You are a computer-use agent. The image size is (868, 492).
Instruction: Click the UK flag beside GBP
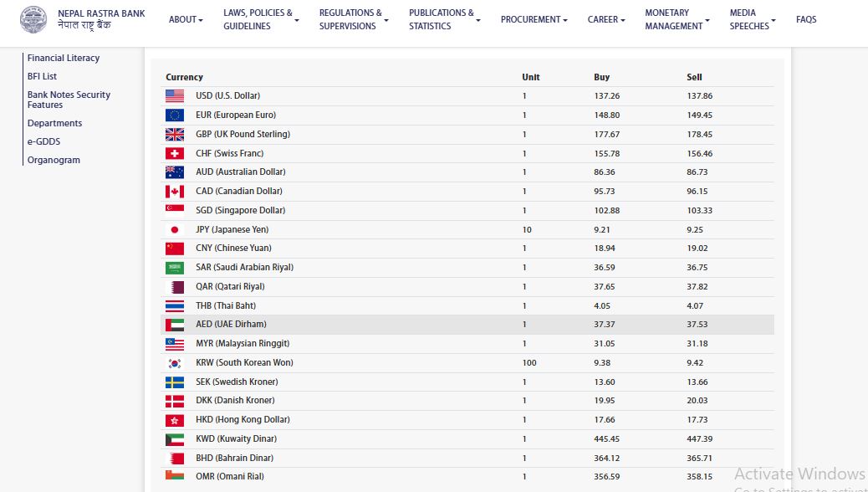[x=175, y=135]
